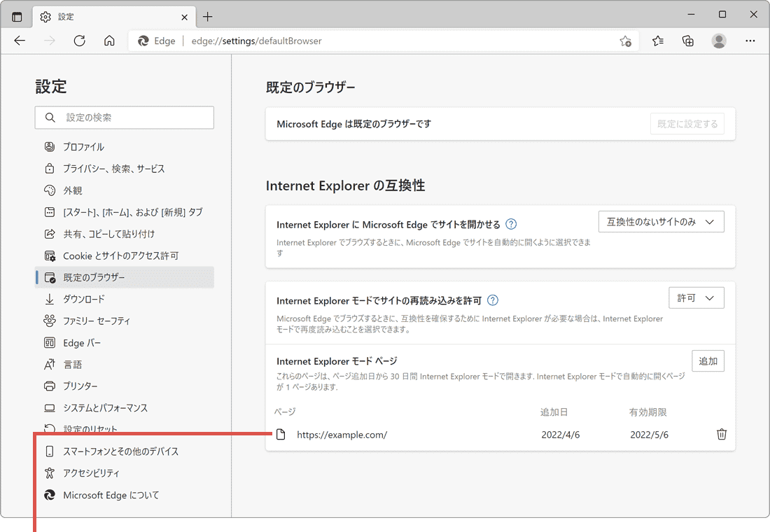Open a new tab with plus button

208,17
